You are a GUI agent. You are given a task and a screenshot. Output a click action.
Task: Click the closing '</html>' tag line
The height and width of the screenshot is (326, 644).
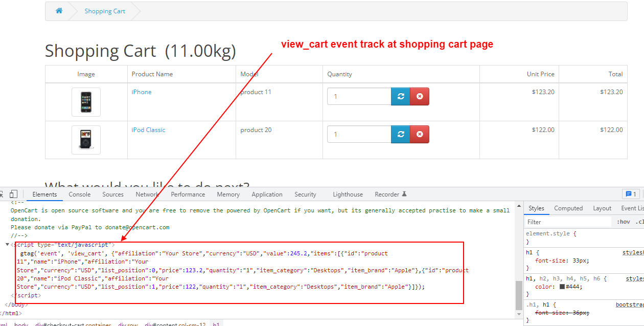11,313
